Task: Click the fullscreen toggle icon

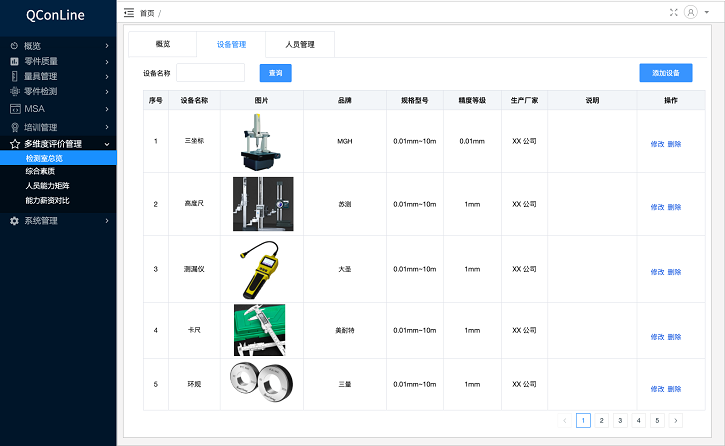Action: [x=673, y=13]
